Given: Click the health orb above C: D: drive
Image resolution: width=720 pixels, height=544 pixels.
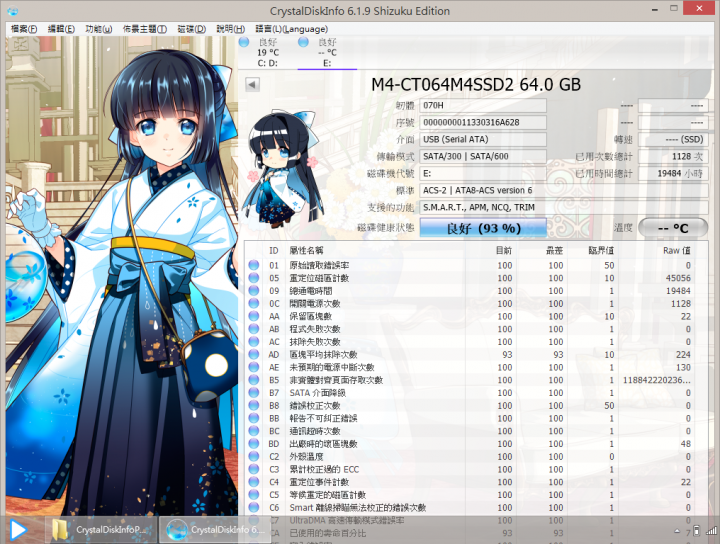Looking at the screenshot, I should 244,42.
